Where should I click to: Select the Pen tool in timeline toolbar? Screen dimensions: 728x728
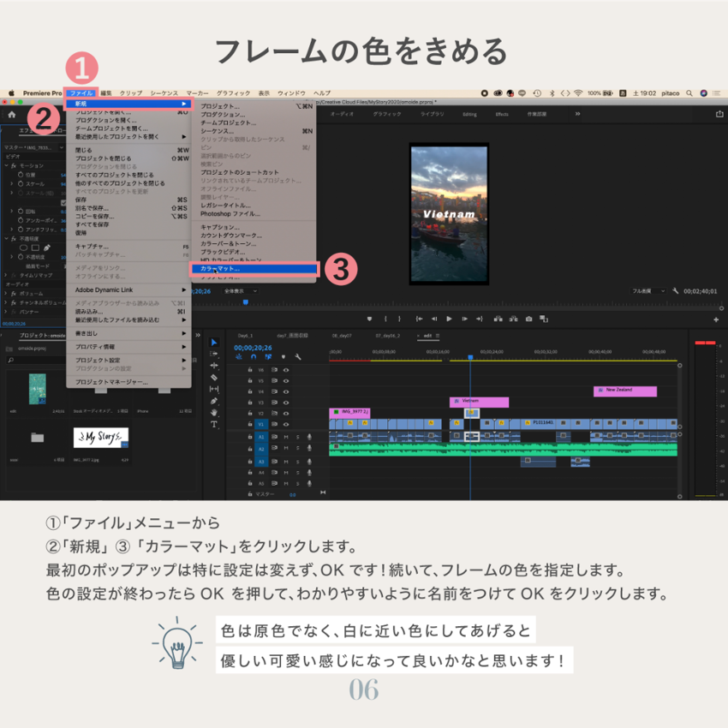213,401
